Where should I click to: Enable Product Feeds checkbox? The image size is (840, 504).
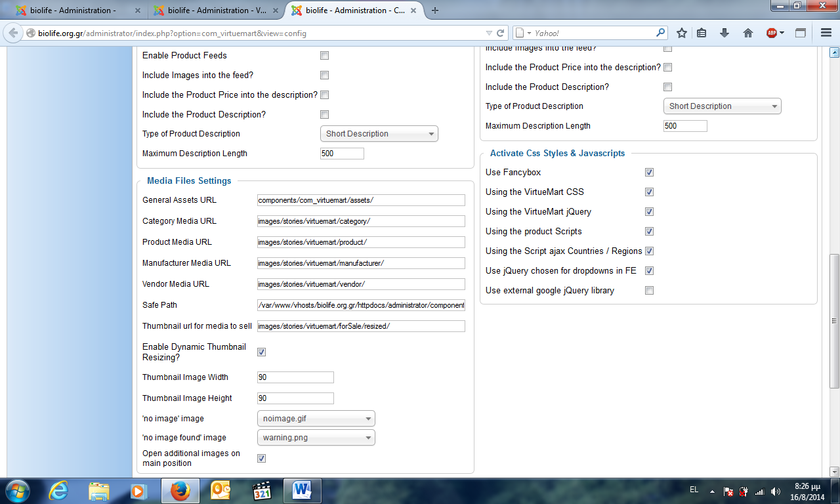pos(324,56)
